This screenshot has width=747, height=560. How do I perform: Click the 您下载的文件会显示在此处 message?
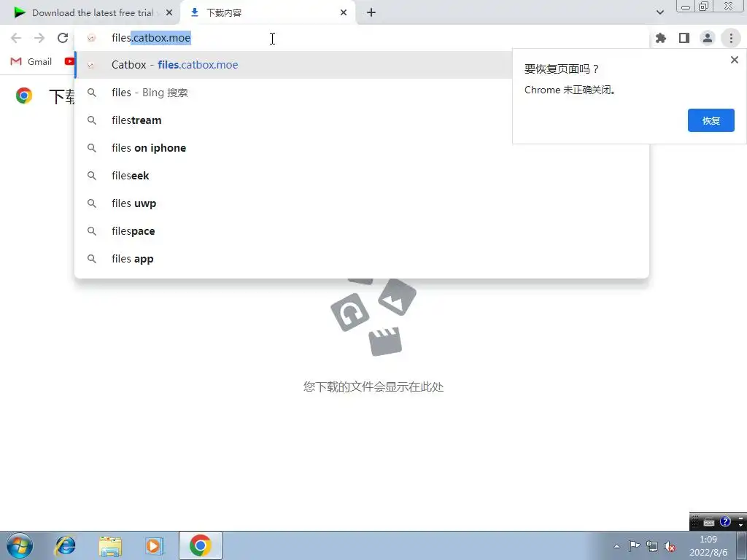373,386
